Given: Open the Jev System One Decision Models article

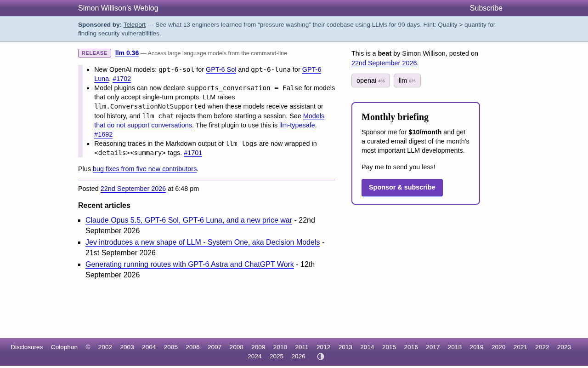Looking at the screenshot, I should [x=203, y=242].
